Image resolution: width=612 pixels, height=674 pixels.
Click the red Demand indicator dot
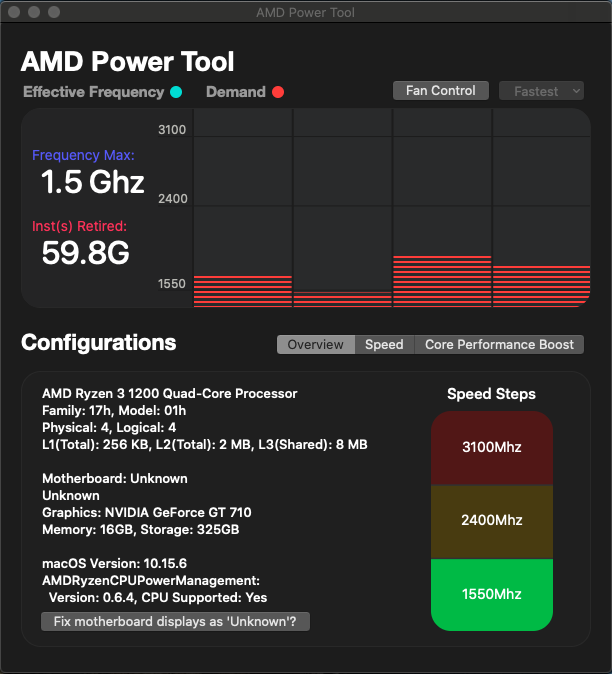(x=278, y=92)
